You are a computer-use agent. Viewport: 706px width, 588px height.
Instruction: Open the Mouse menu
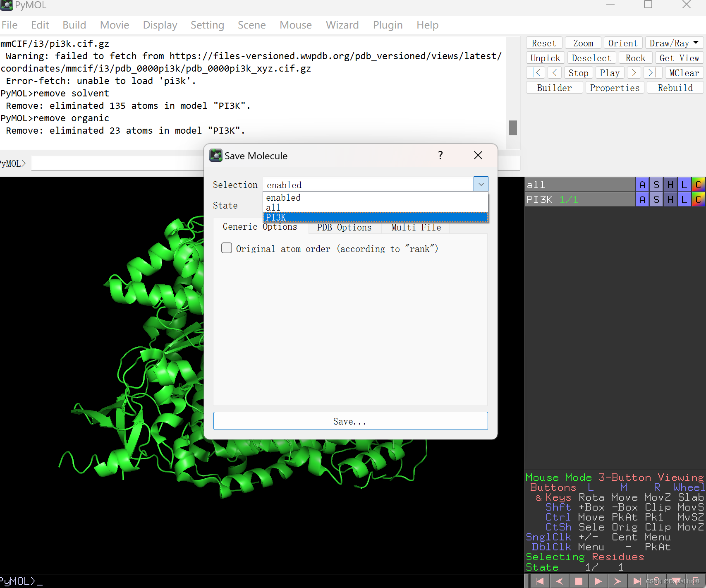coord(296,25)
